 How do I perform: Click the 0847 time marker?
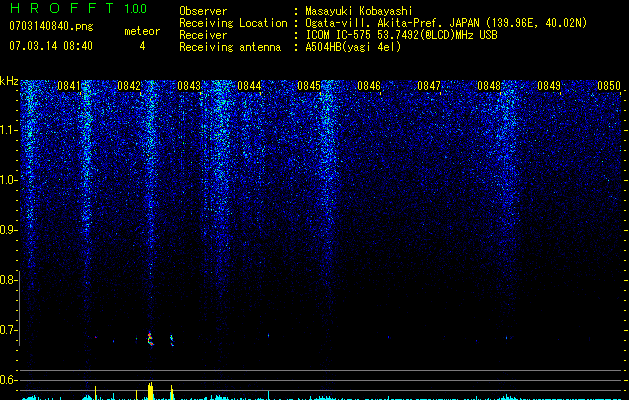(x=429, y=86)
